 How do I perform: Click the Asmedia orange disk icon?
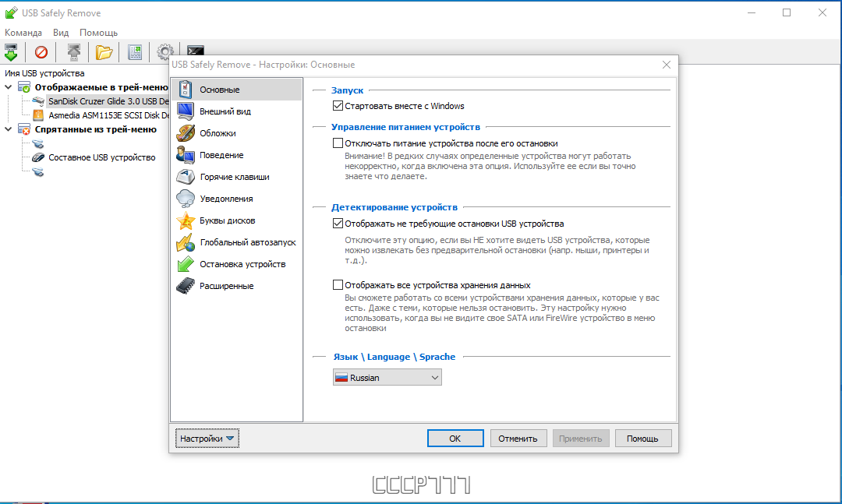(38, 115)
